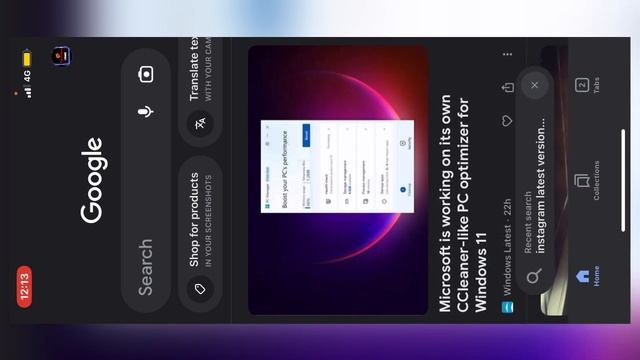The width and height of the screenshot is (640, 360).
Task: Share the article using share icon
Action: click(507, 87)
